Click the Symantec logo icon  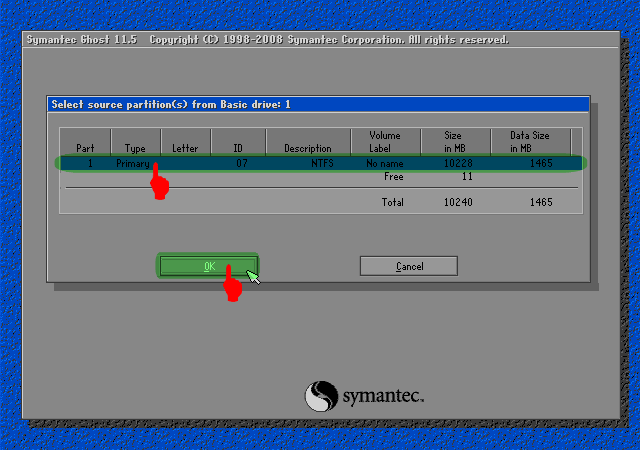click(x=321, y=396)
